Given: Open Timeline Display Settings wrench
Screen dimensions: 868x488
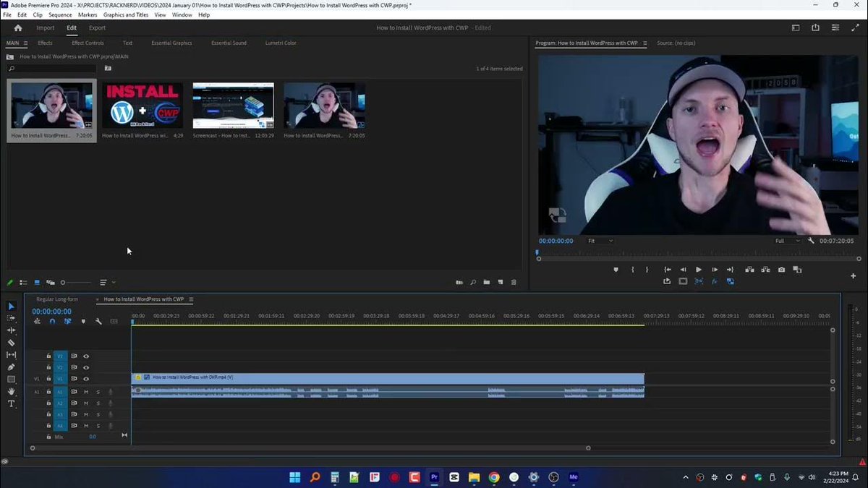Looking at the screenshot, I should pyautogui.click(x=98, y=321).
